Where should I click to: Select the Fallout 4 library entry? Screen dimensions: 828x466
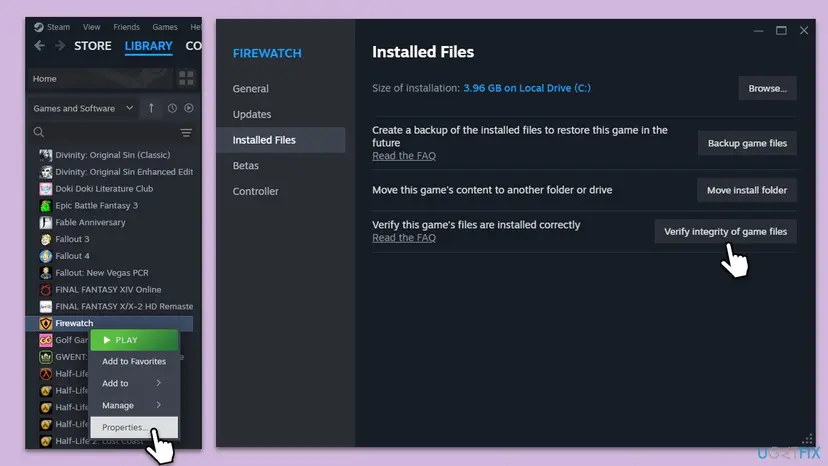point(109,256)
